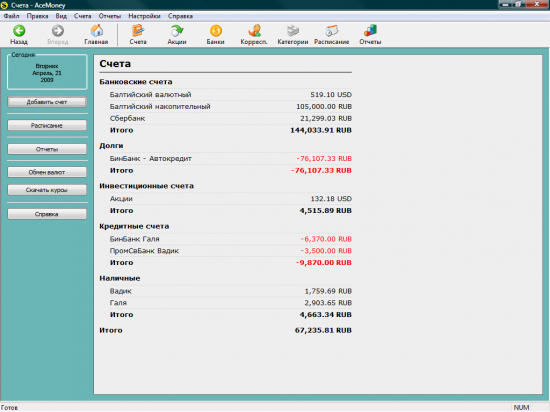Click the 2,903.65 RUB balance

coord(328,303)
